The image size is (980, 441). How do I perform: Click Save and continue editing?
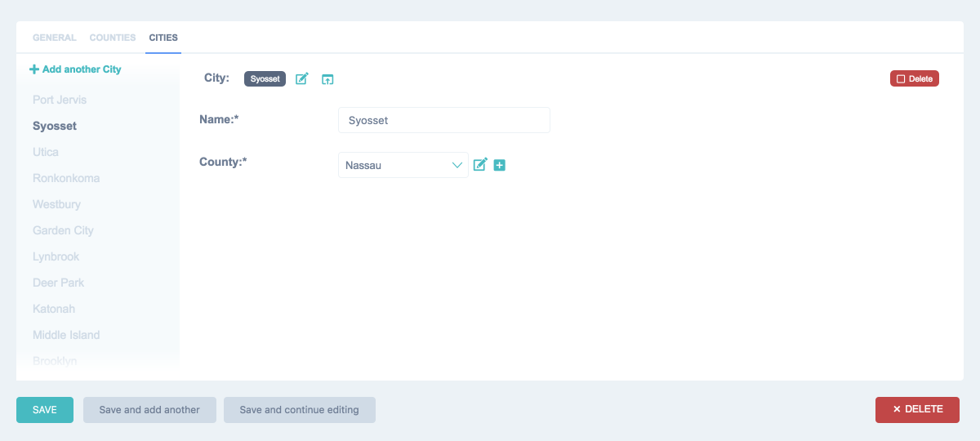pyautogui.click(x=299, y=410)
